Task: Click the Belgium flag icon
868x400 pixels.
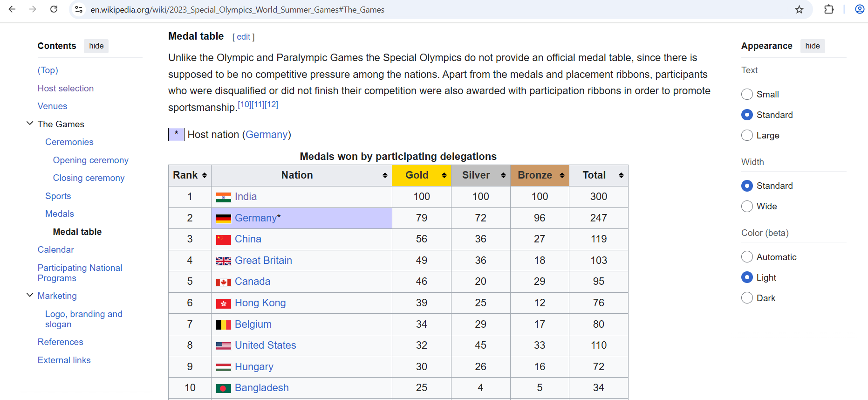Action: click(224, 325)
